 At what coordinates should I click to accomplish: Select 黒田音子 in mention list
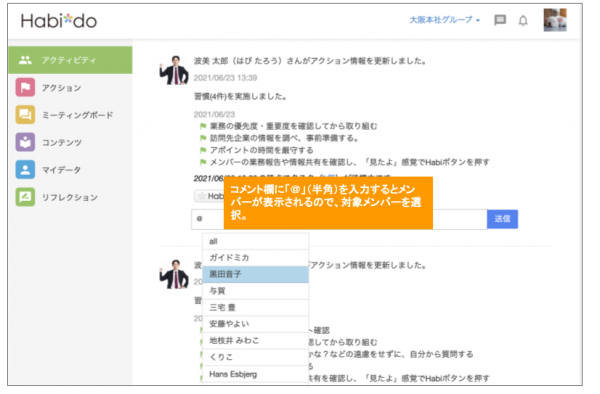[255, 274]
